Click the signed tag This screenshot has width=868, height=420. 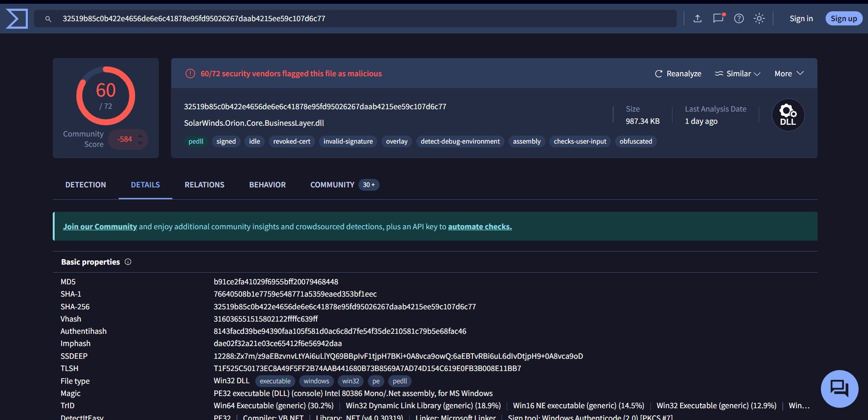pos(226,141)
